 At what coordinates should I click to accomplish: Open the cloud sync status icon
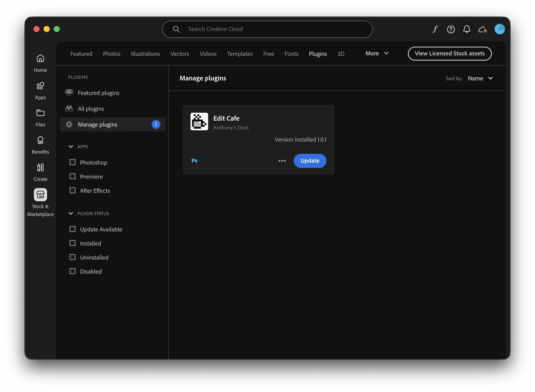pos(482,29)
